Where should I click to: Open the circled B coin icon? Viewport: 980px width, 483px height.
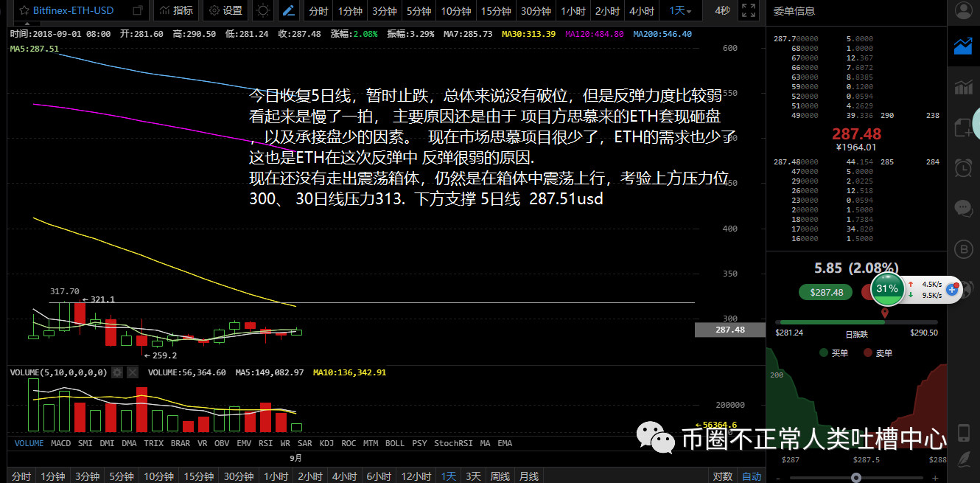(962, 249)
